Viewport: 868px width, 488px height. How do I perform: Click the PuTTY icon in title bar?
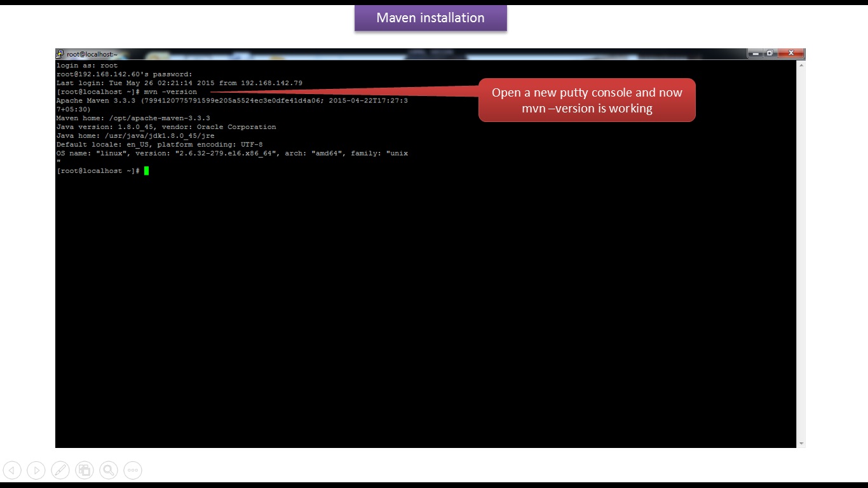tap(60, 54)
